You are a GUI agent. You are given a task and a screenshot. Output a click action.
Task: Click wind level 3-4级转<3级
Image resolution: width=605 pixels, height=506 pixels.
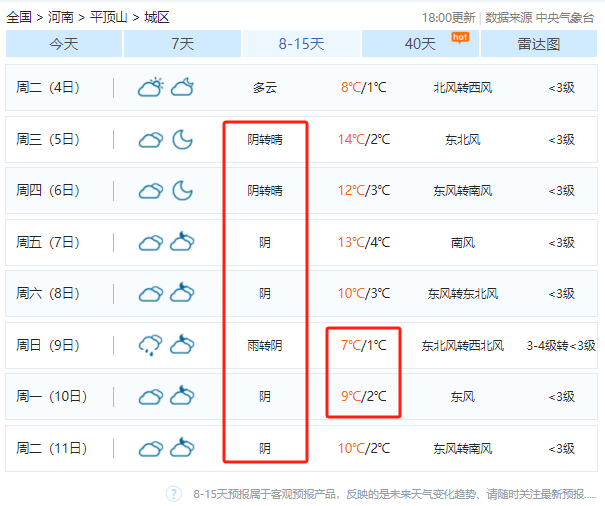click(x=561, y=345)
